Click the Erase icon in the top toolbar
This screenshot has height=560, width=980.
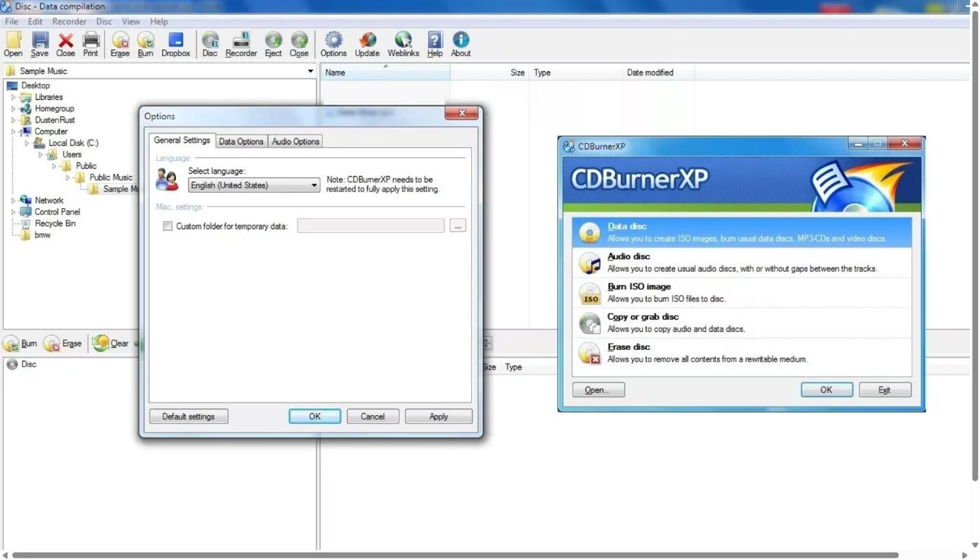120,44
